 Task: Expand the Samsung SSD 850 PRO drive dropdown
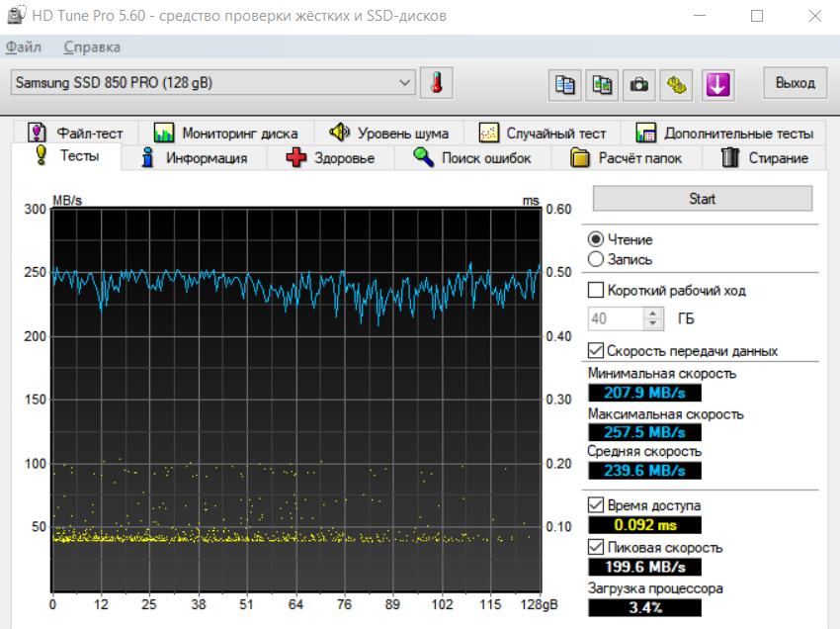(x=405, y=83)
